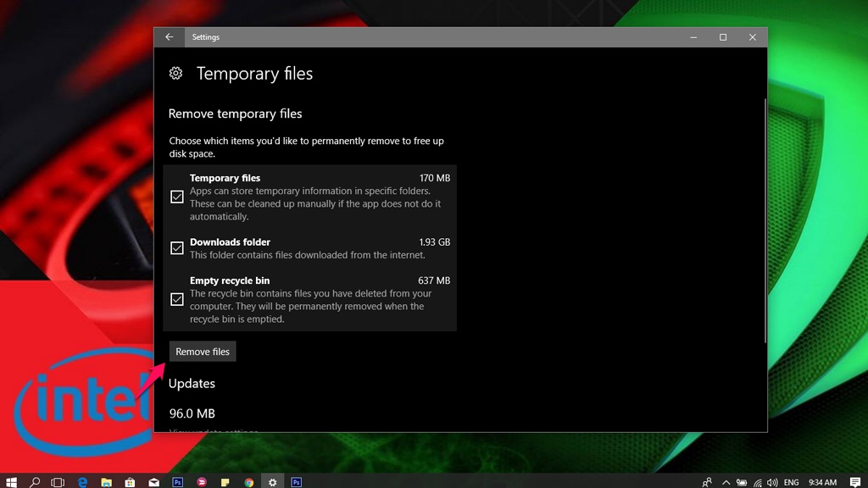Open the round red app icon in taskbar
The height and width of the screenshot is (488, 868).
pyautogui.click(x=202, y=482)
